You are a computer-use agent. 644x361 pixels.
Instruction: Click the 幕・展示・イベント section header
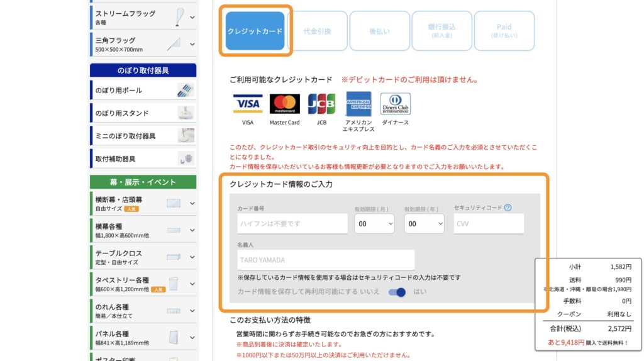(143, 182)
